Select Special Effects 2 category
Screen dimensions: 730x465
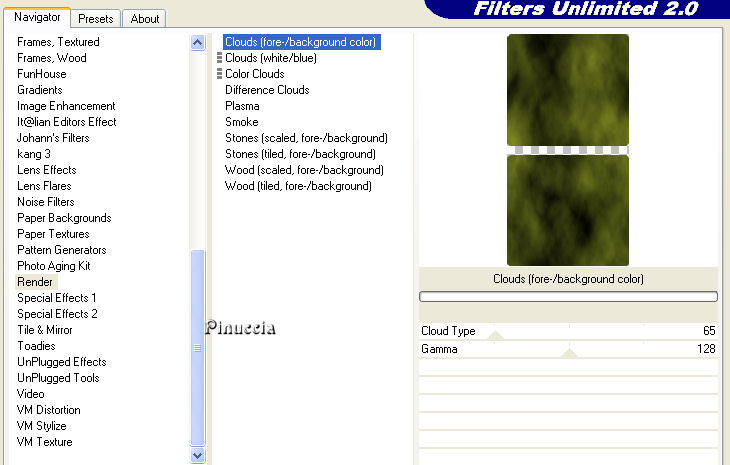[x=57, y=314]
